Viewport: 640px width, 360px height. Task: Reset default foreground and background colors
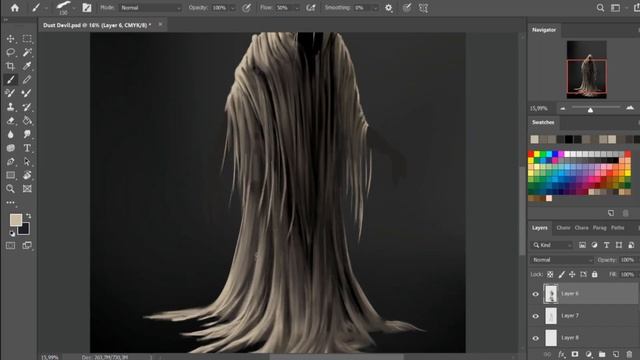coord(12,233)
